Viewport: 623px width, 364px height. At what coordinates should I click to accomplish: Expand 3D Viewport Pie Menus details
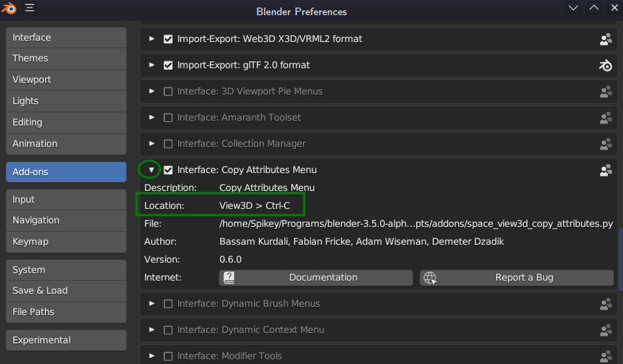click(151, 91)
